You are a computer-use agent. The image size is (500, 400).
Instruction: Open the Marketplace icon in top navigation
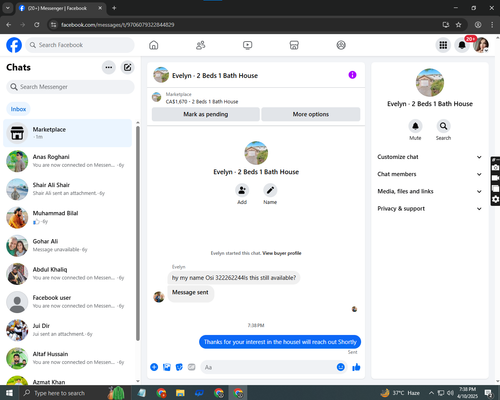click(x=294, y=45)
